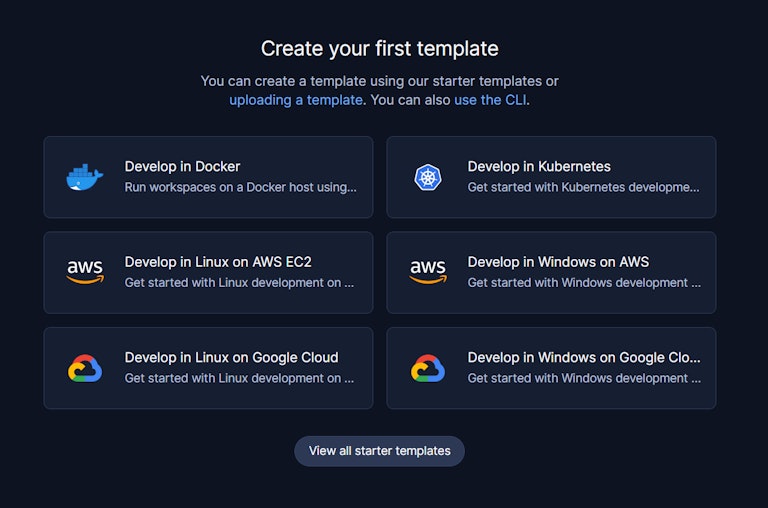
Task: Click View all starter templates button
Action: click(380, 451)
